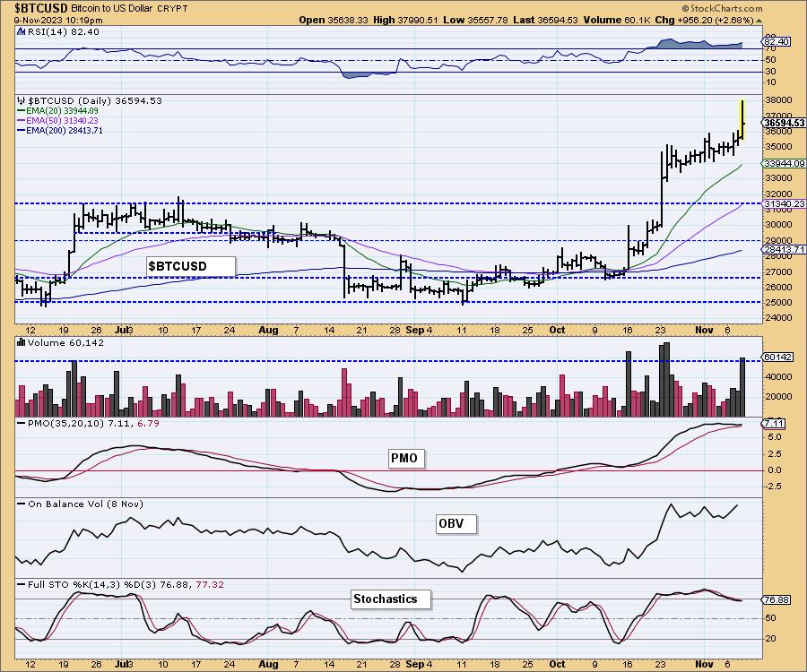Click the Oct label on price chart axis
The height and width of the screenshot is (672, 807).
tap(558, 330)
